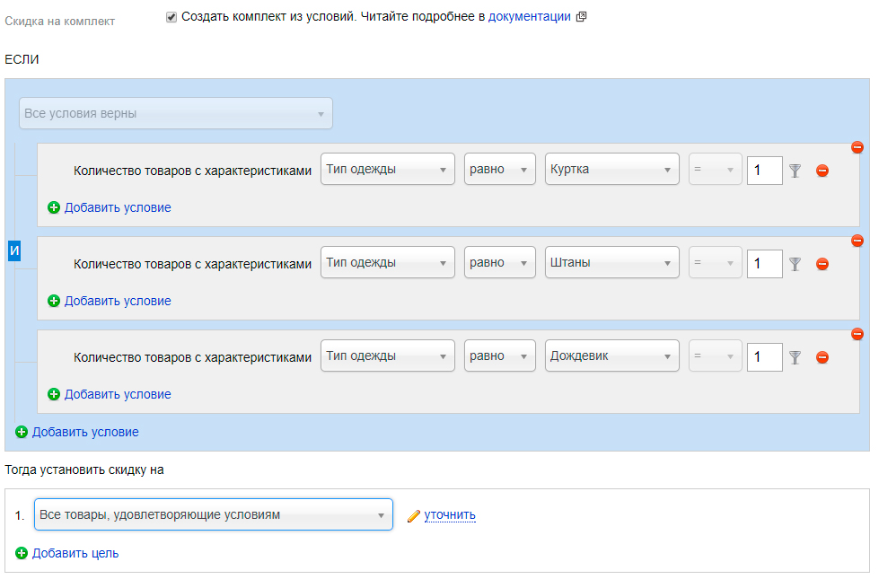Click the filter funnel icon in Куртка row
The image size is (879, 588).
coord(795,171)
